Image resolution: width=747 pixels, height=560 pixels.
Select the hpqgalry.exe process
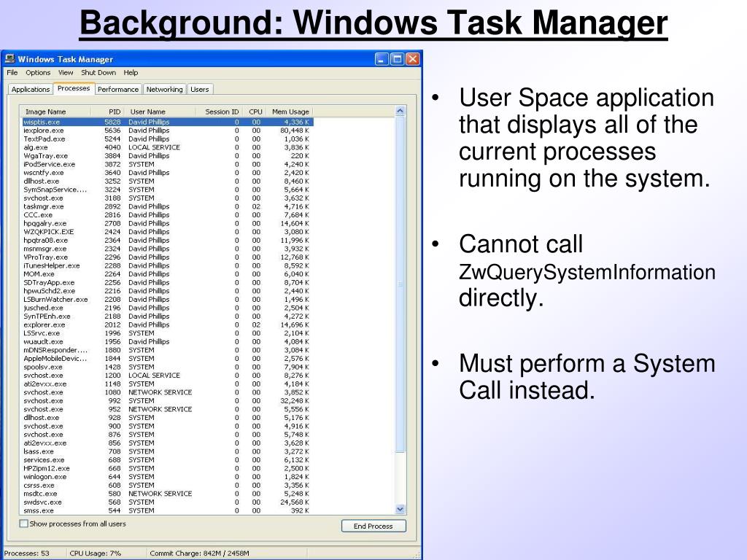pyautogui.click(x=168, y=223)
